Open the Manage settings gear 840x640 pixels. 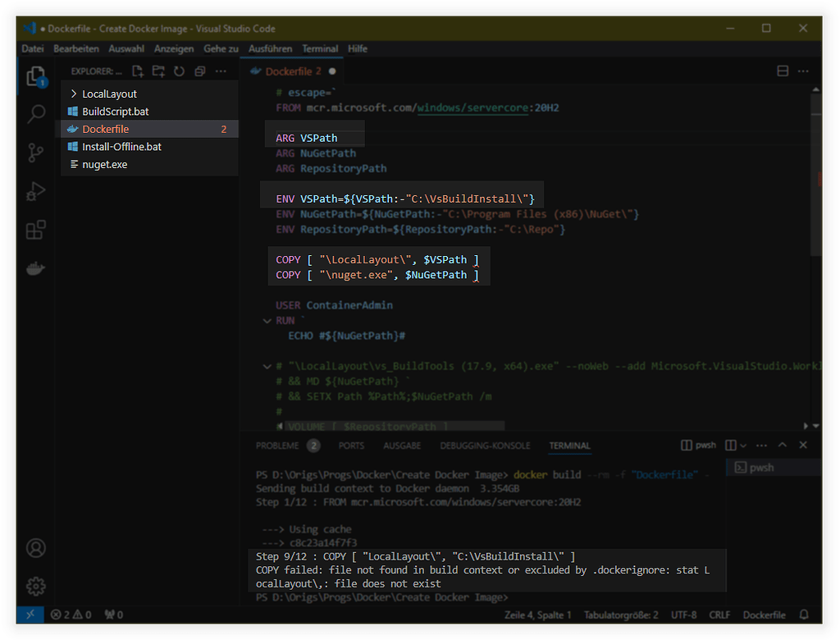pos(35,586)
